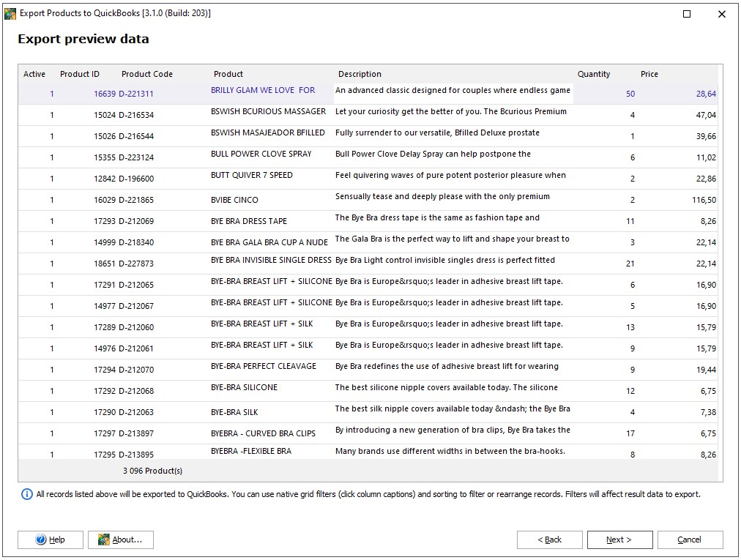Image resolution: width=741 pixels, height=560 pixels.
Task: Select product code D-221311
Action: (136, 94)
